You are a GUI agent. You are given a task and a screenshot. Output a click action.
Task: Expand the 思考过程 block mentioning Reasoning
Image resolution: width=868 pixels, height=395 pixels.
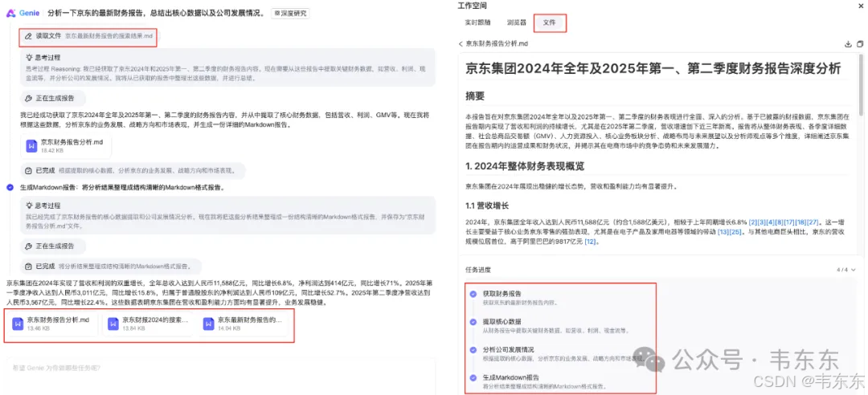pyautogui.click(x=227, y=67)
